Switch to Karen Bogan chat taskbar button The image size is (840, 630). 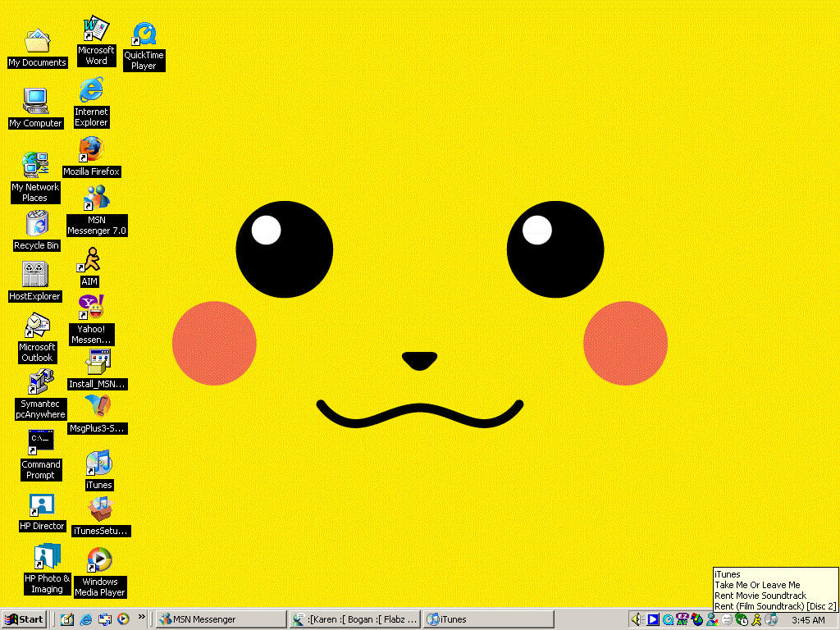pos(354,619)
